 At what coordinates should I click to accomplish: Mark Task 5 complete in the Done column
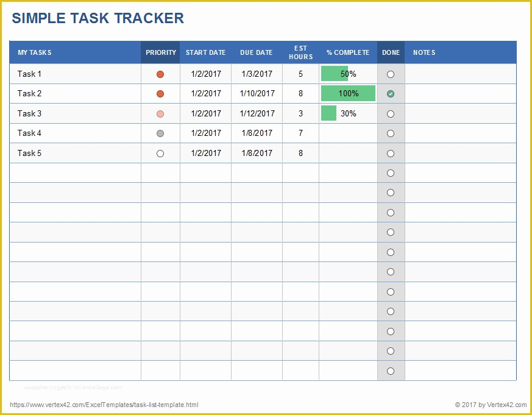pos(391,153)
